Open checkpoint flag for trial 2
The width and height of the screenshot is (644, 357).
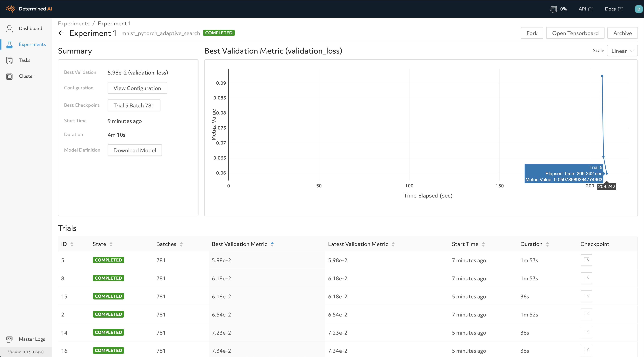586,314
